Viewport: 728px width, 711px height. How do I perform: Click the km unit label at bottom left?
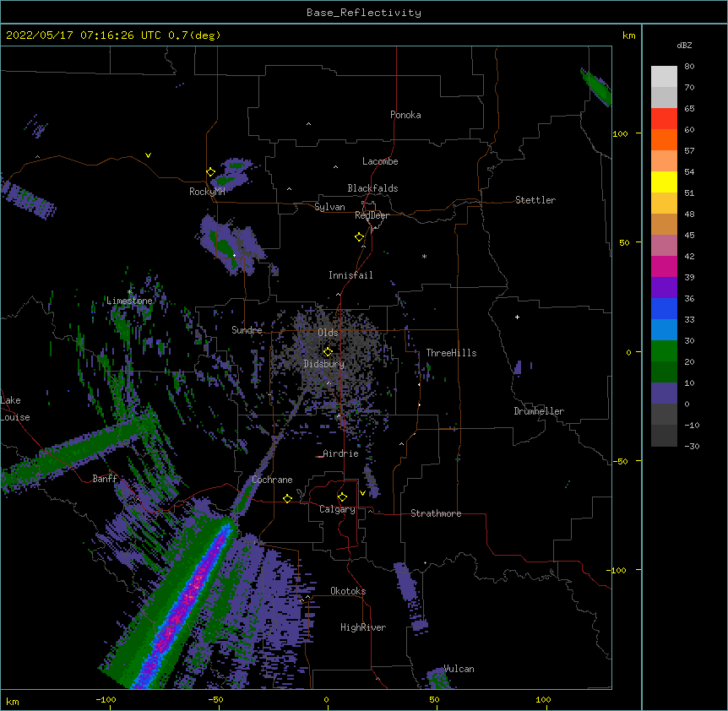coord(13,702)
